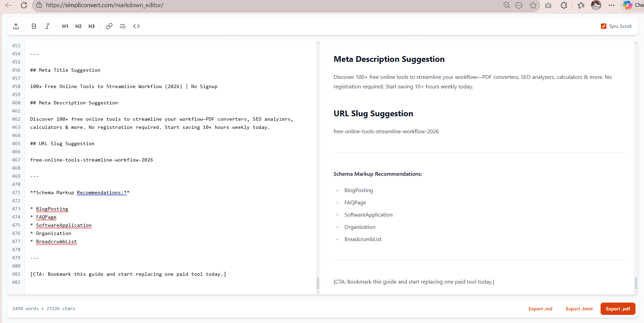Disable the Sync Scroll checkbox

click(x=604, y=26)
